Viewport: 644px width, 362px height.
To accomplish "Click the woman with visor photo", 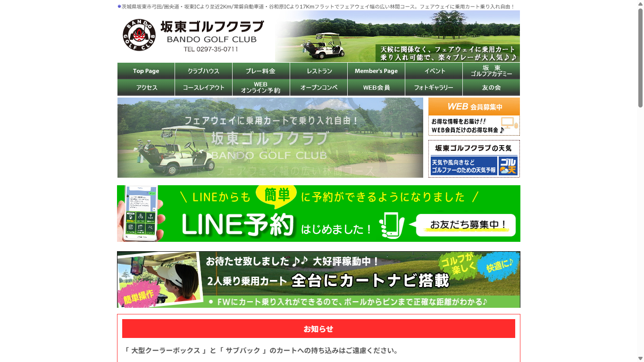I will pos(159,279).
